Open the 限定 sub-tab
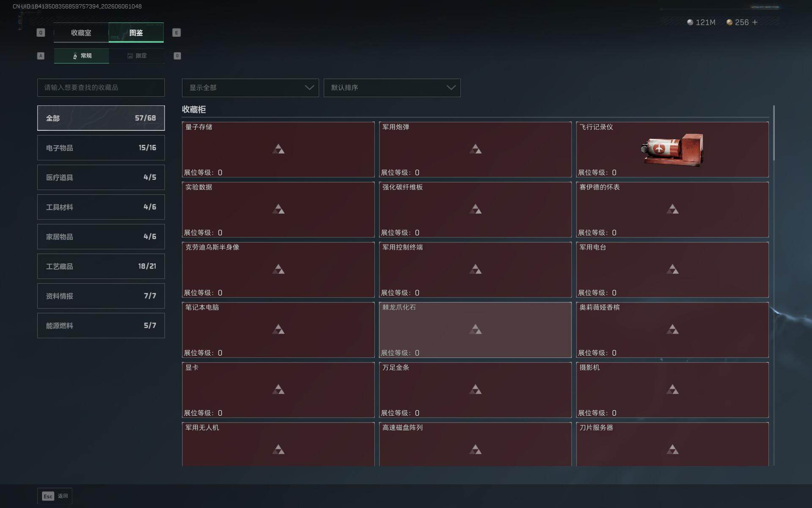 click(x=137, y=56)
